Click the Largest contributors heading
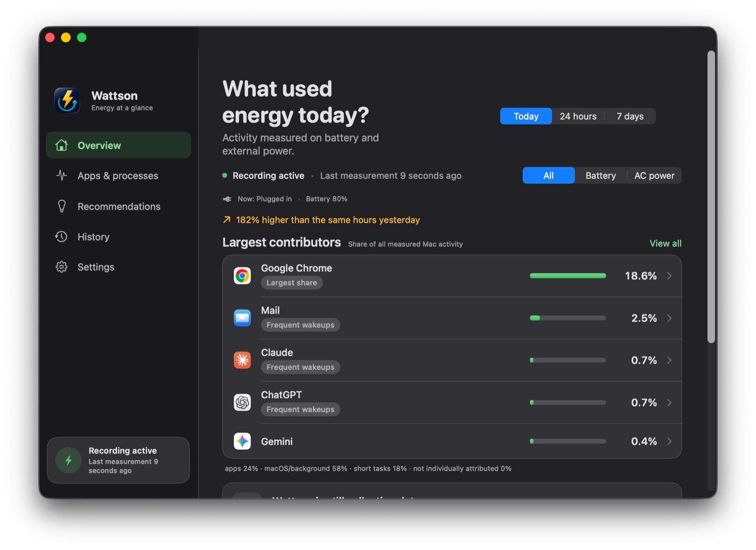 pos(282,242)
